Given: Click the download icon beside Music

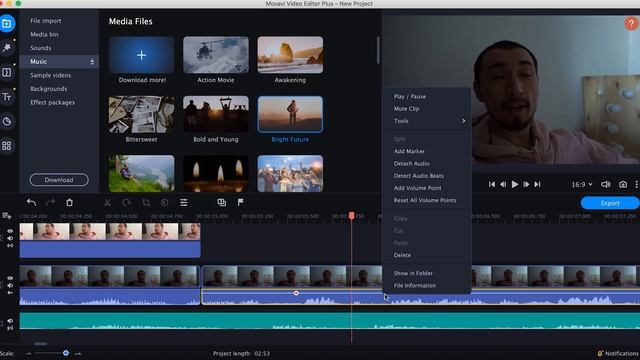Looking at the screenshot, I should pyautogui.click(x=92, y=62).
